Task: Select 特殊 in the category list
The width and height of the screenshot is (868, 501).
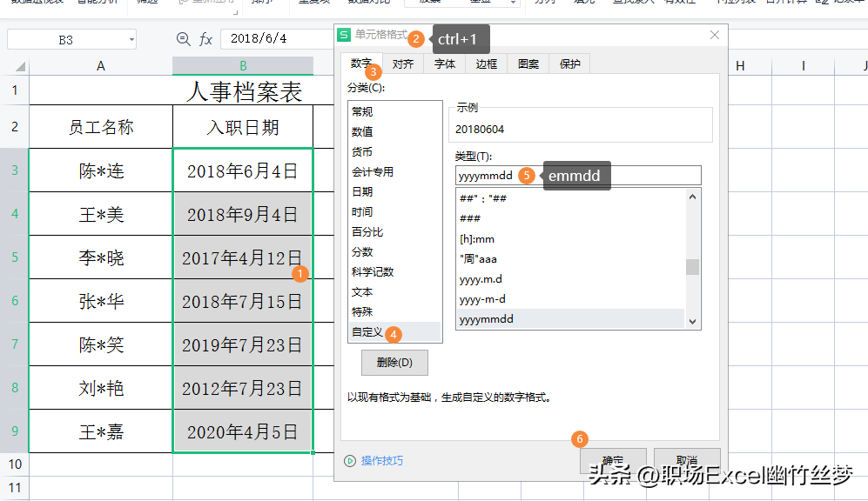Action: coord(394,311)
